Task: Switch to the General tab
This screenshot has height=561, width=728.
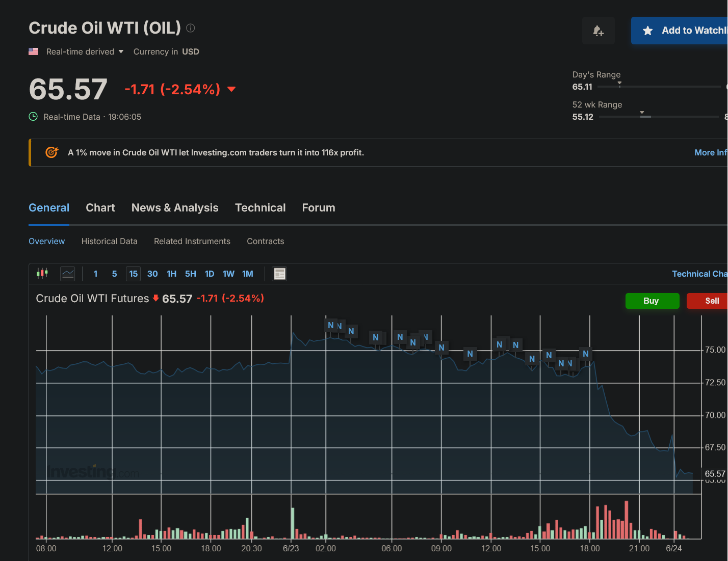Action: coord(49,208)
